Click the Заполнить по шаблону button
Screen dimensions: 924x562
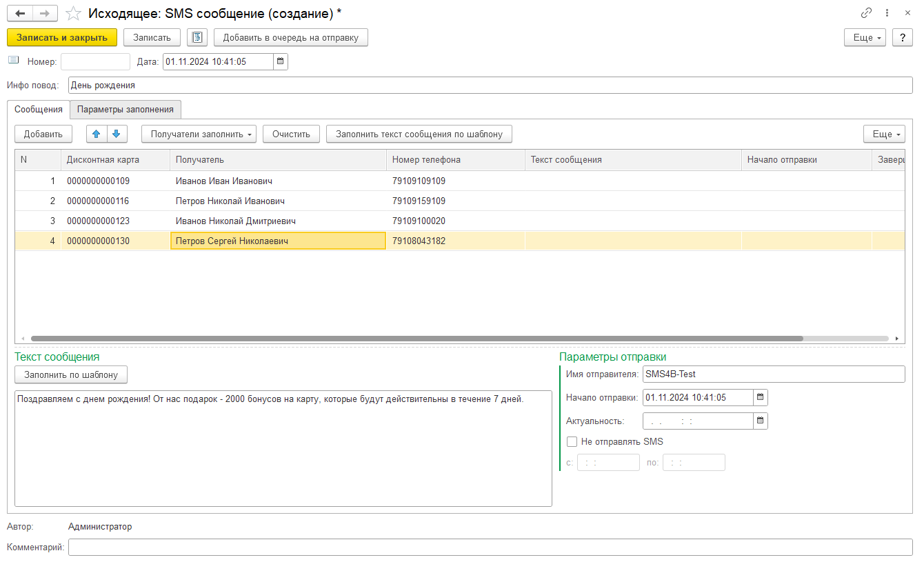point(71,375)
